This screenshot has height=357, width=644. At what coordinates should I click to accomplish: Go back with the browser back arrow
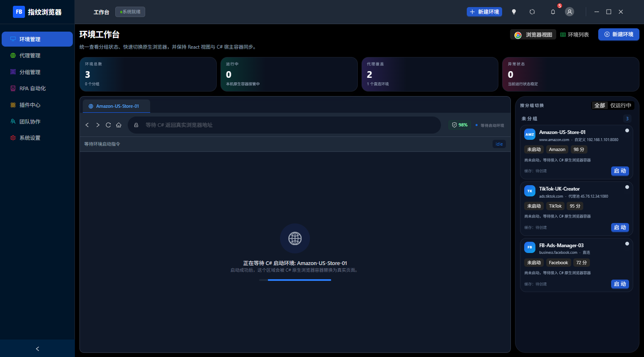point(87,125)
